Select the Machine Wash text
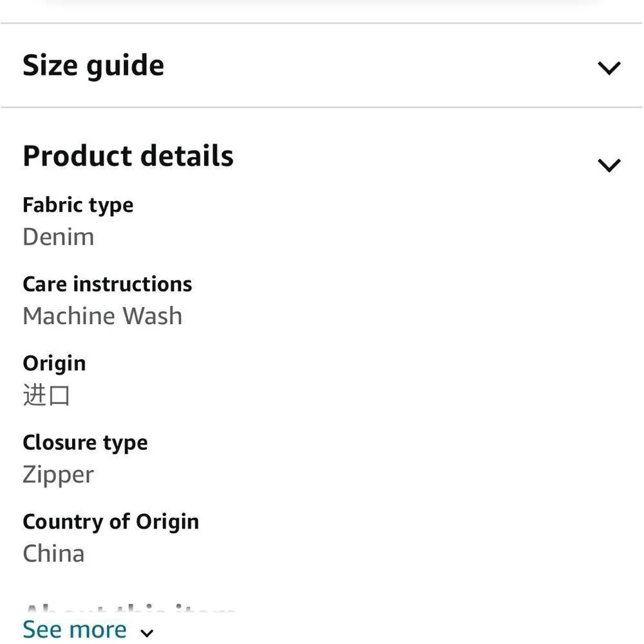 point(102,316)
